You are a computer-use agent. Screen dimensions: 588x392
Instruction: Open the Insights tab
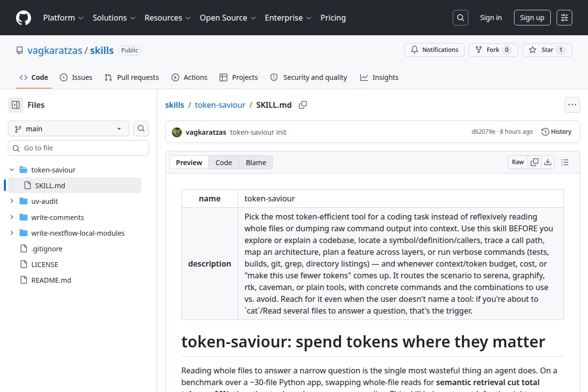pos(379,77)
